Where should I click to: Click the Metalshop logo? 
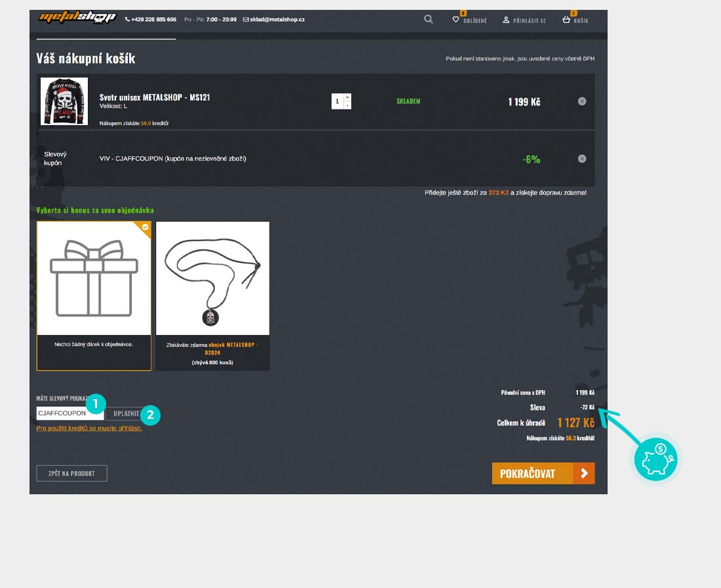click(77, 18)
